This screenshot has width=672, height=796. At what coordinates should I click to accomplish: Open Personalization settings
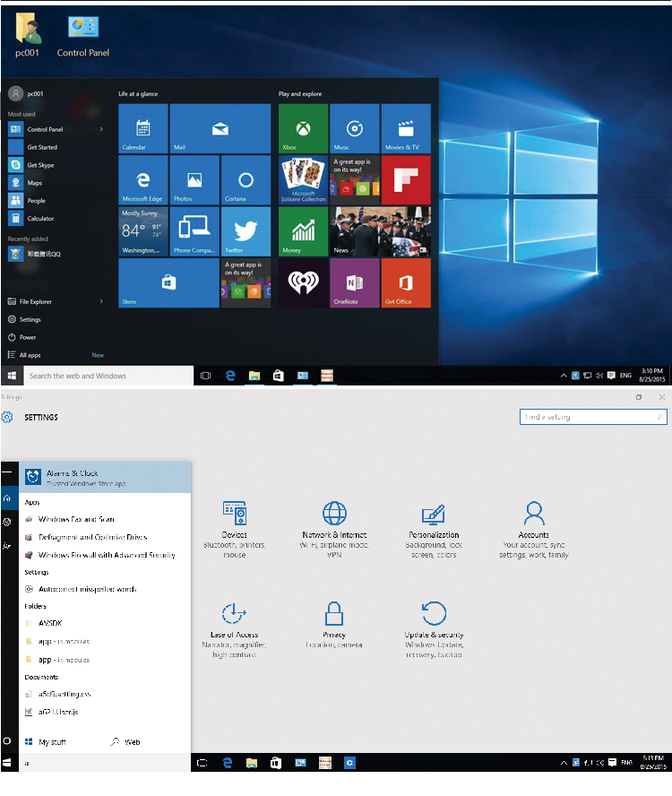[x=434, y=530]
